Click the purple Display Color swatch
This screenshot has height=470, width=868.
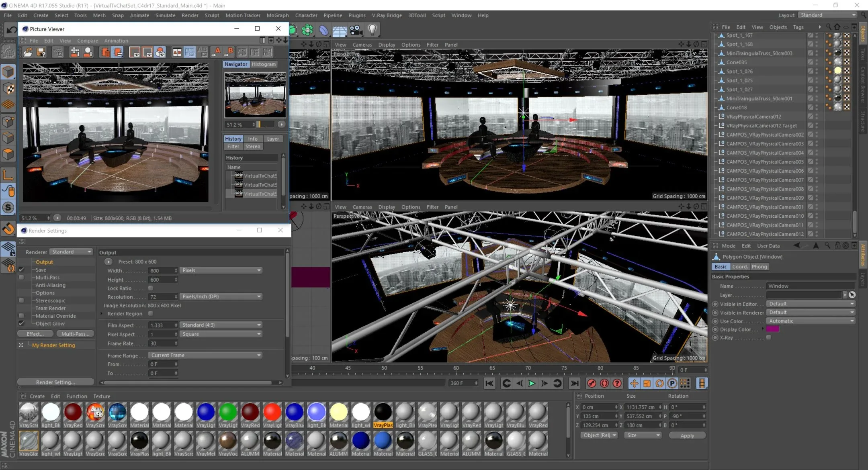[x=772, y=329]
